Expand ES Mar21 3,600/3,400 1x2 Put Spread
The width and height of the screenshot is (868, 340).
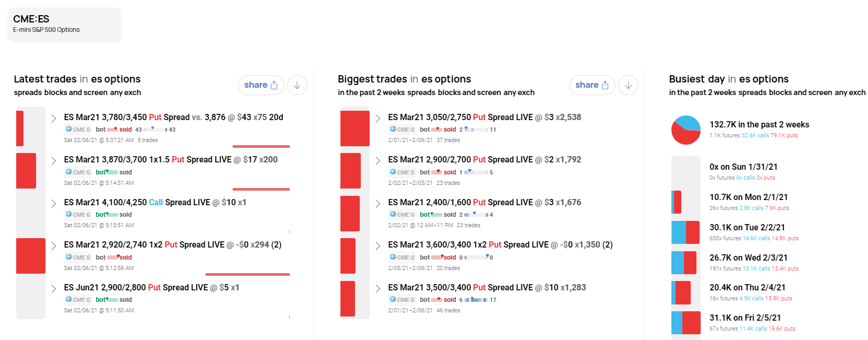coord(378,245)
